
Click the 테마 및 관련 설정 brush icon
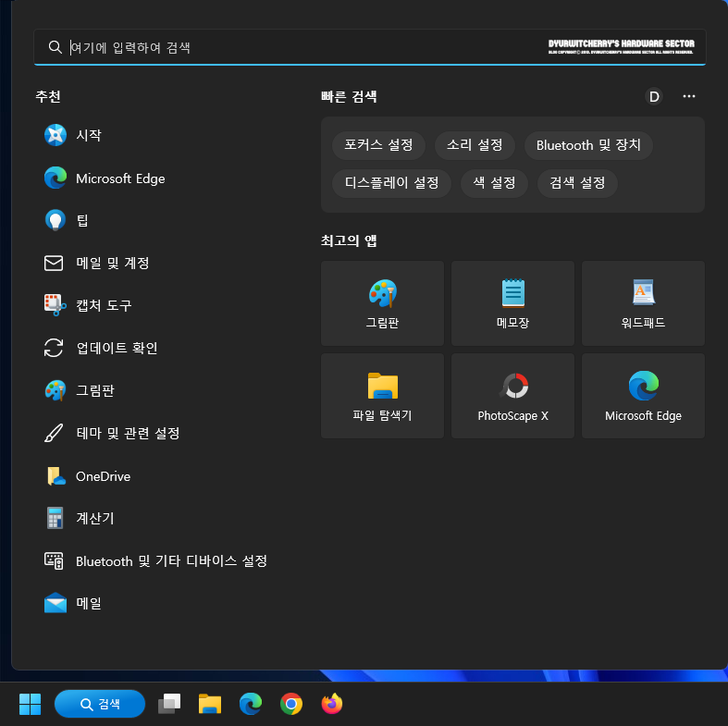click(x=54, y=433)
